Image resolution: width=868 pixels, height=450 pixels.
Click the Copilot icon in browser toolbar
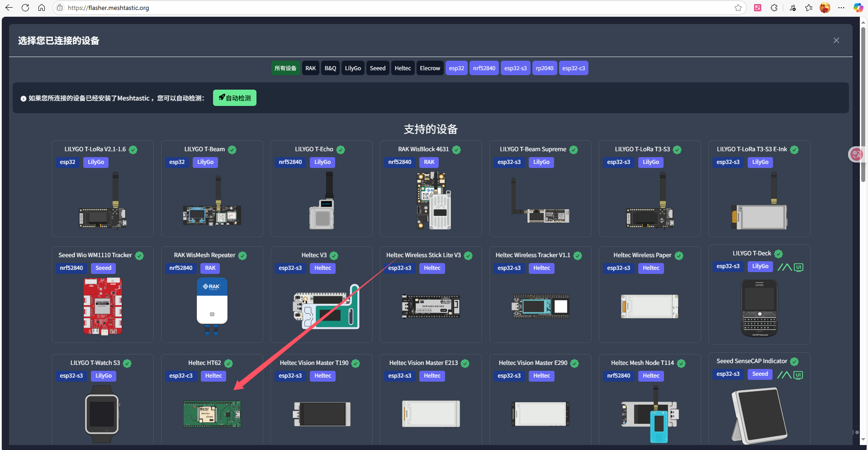[x=858, y=8]
